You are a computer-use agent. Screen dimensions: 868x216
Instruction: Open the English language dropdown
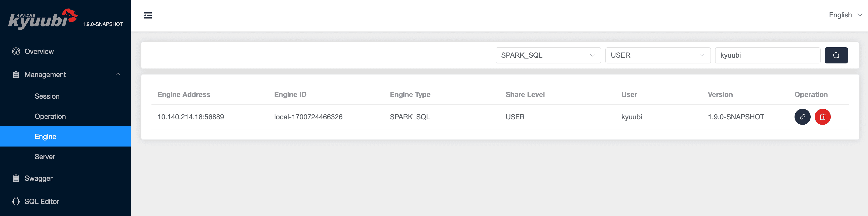pyautogui.click(x=845, y=15)
